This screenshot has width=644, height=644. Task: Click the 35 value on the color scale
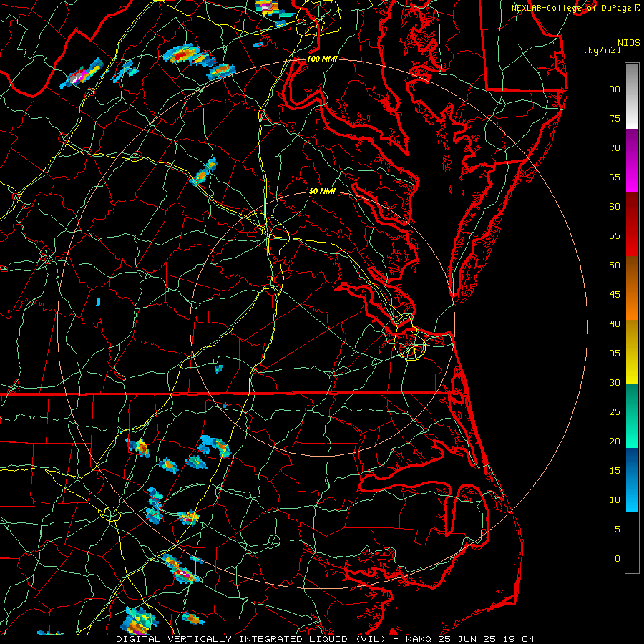[615, 353]
